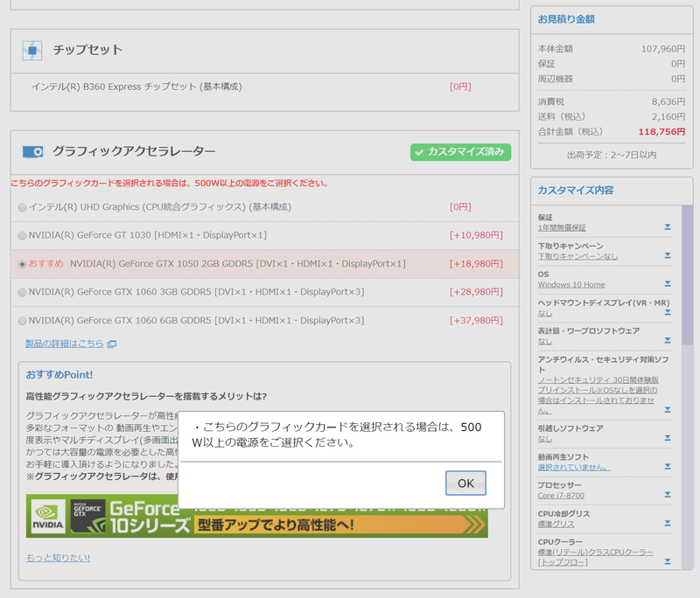Open the もっと知りたい! link
This screenshot has width=700, height=598.
pos(58,558)
